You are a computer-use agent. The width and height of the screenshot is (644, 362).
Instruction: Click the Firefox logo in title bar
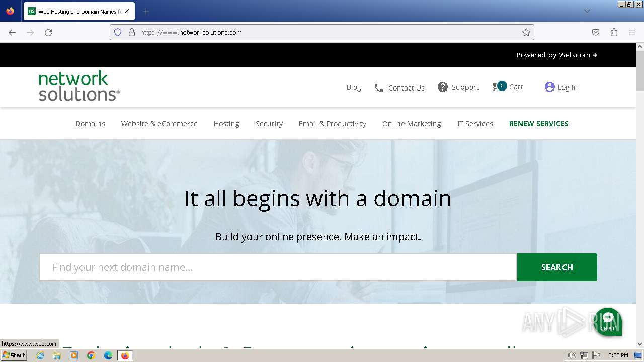point(10,11)
